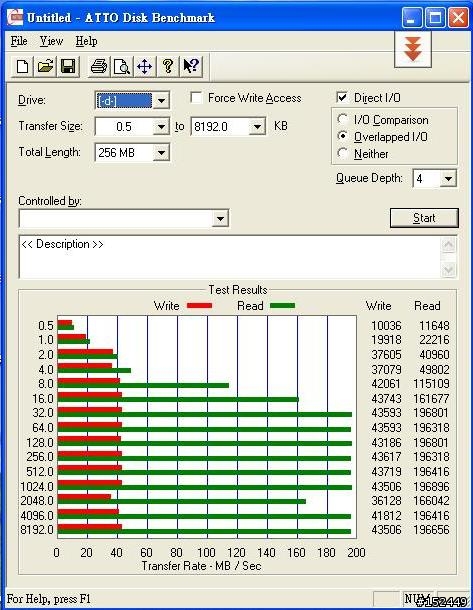The height and width of the screenshot is (610, 473).
Task: Click the Print toolbar icon
Action: tap(99, 66)
